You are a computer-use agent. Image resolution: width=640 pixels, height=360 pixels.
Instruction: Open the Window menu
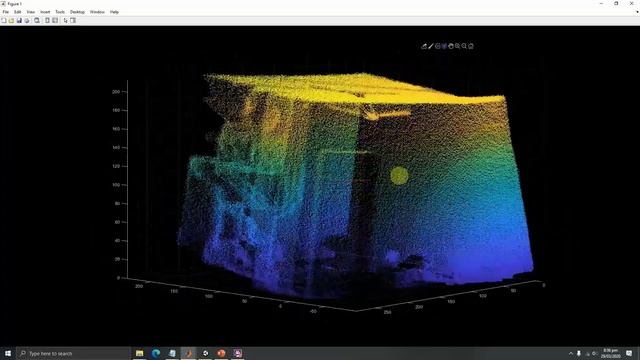tap(97, 12)
